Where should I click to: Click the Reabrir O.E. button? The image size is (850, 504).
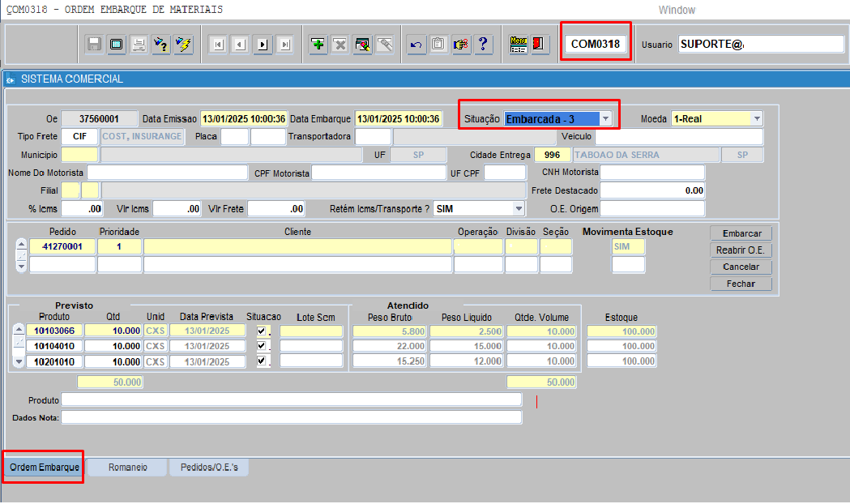[741, 250]
